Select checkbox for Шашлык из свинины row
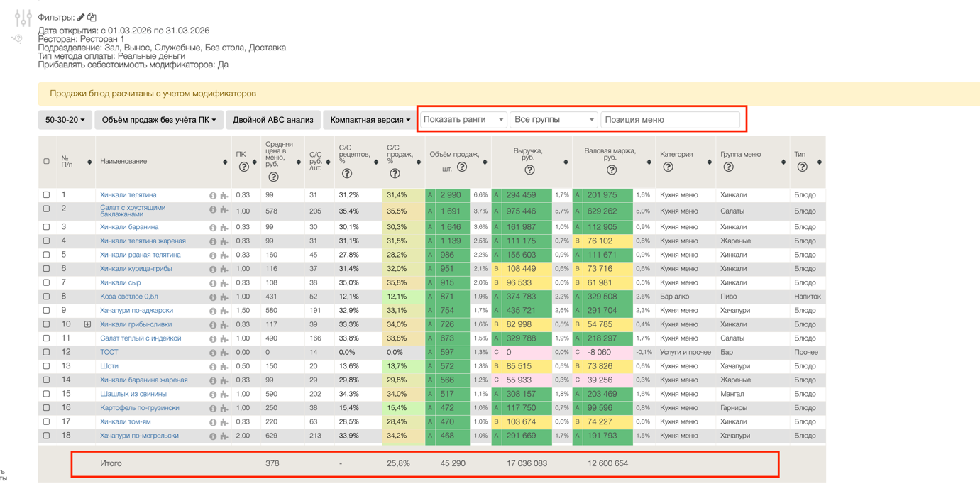 pos(47,394)
